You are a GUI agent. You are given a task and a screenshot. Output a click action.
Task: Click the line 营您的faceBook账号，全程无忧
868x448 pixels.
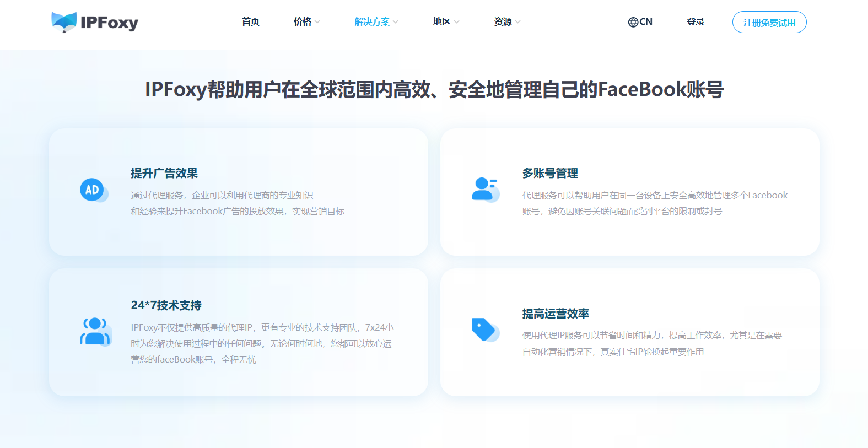(193, 360)
